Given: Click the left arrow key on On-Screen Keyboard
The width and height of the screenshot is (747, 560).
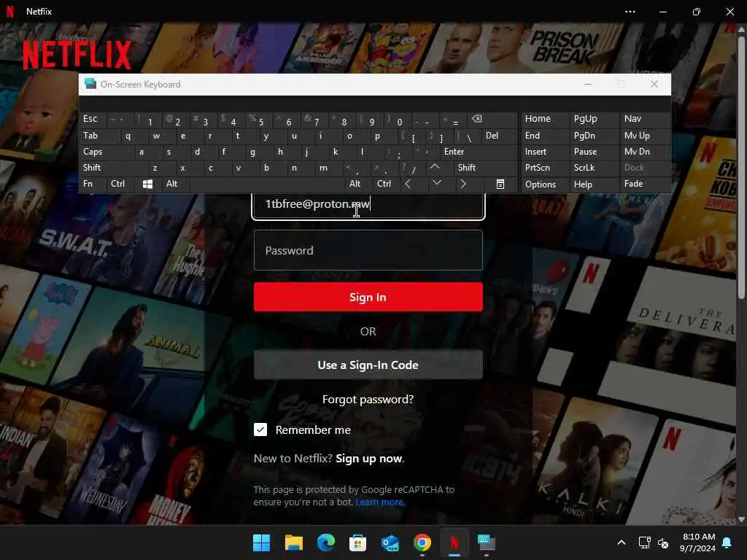Looking at the screenshot, I should click(x=407, y=184).
